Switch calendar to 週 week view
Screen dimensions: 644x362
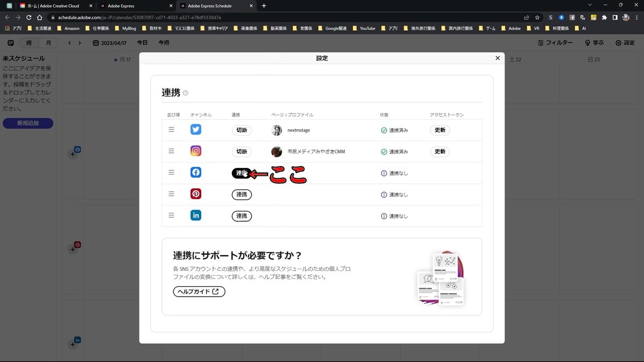tap(28, 43)
